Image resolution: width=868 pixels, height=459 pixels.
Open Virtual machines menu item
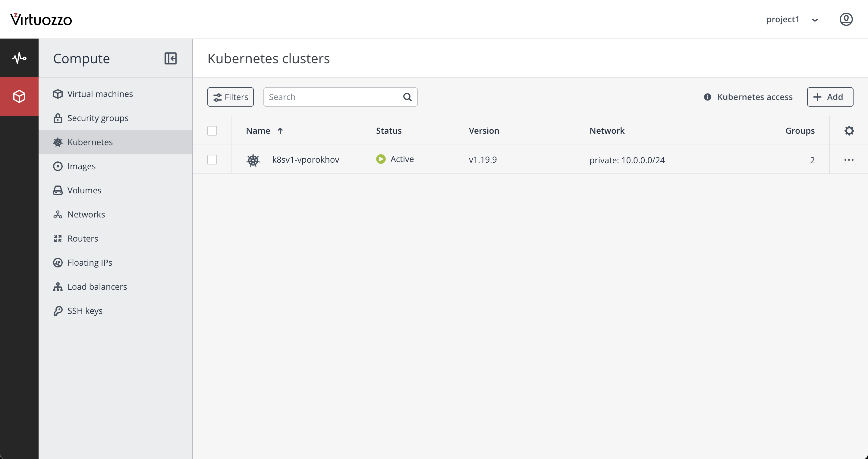100,94
